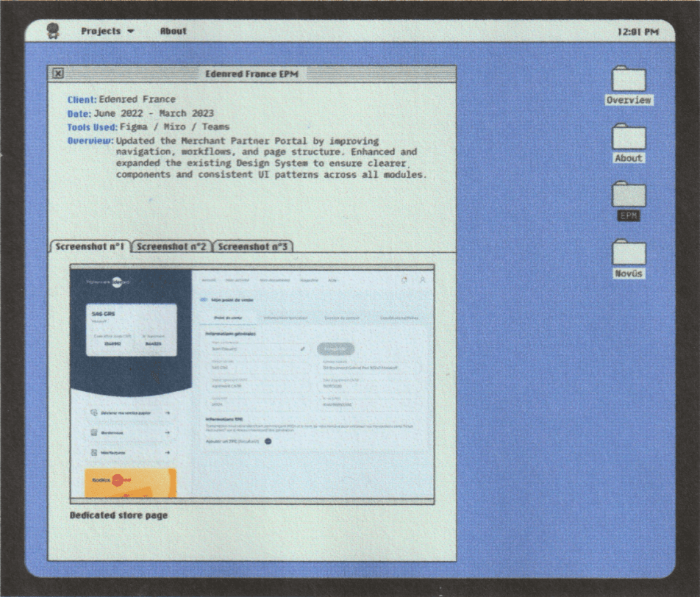
Task: Click the 12:01 PM clock
Action: [638, 32]
